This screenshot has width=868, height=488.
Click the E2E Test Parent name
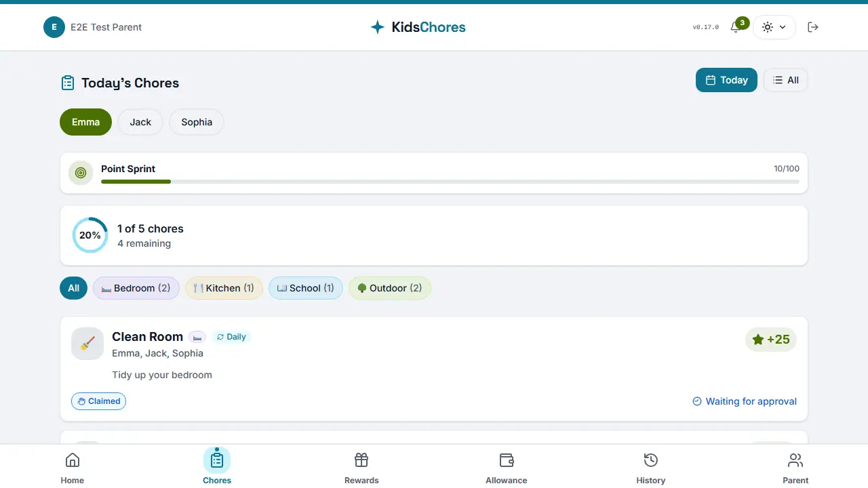pos(106,27)
